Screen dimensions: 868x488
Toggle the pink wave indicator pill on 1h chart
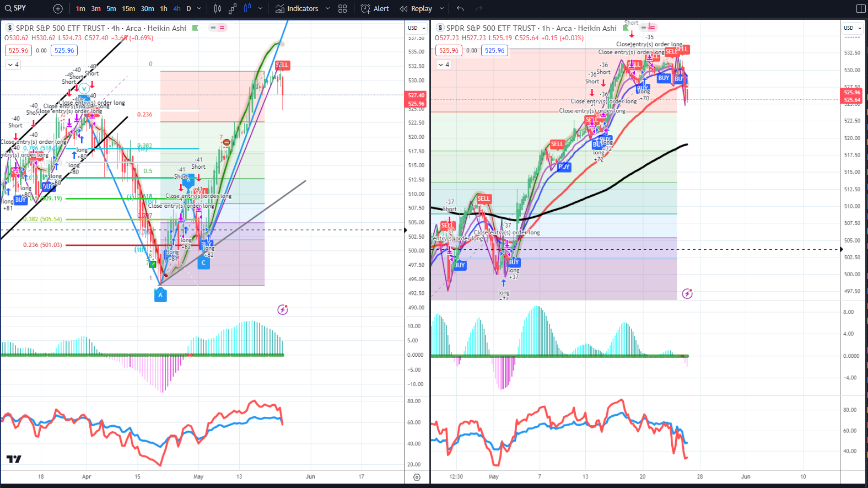coord(653,28)
